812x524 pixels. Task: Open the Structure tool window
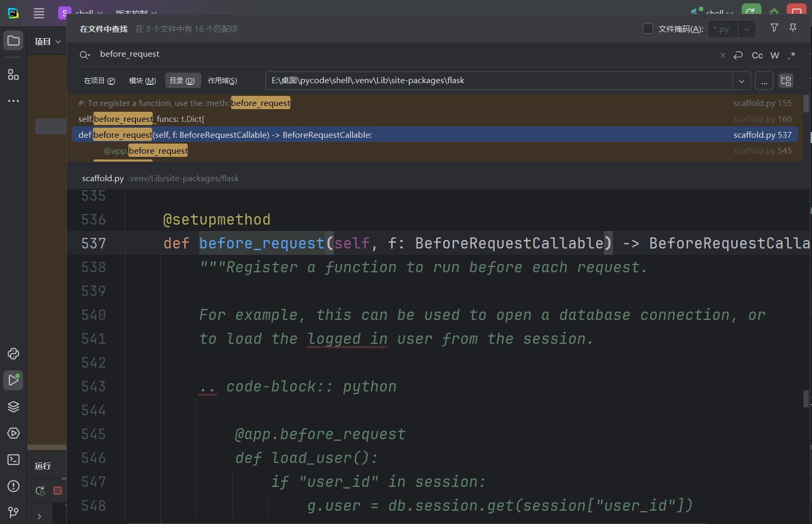tap(13, 75)
